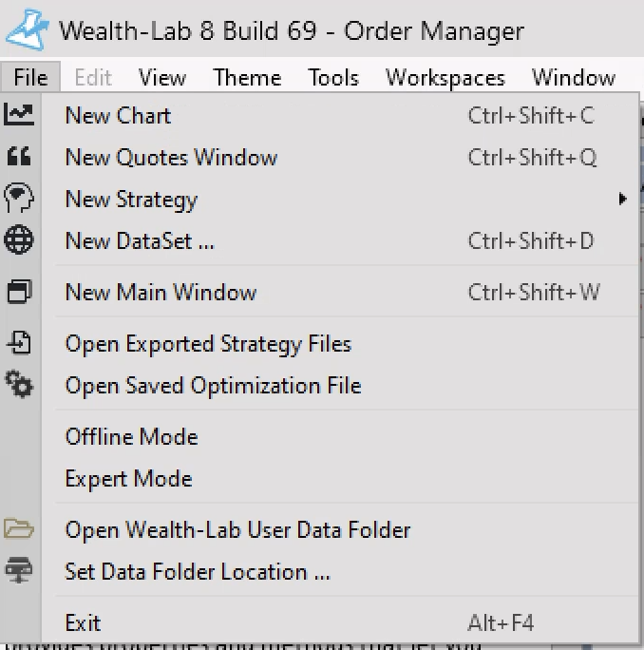The image size is (644, 650).
Task: Expand the New Strategy submenu arrow
Action: 623,200
